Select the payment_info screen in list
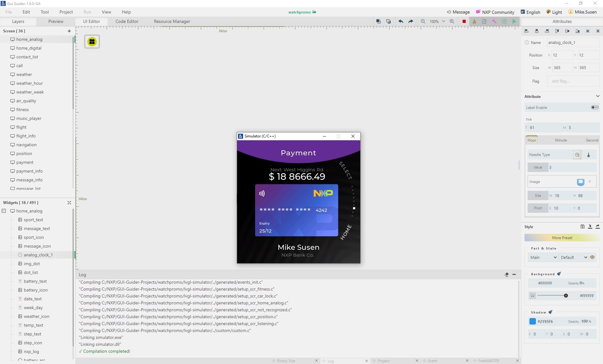Screen dimensions: 603x364 [29, 171]
